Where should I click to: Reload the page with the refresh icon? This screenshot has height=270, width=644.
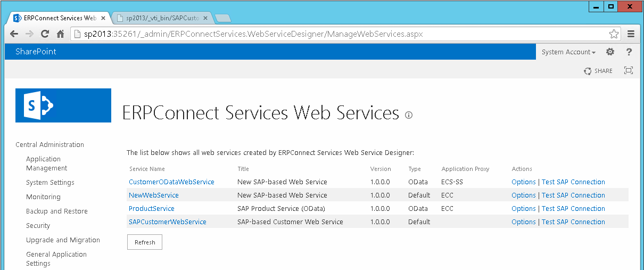pos(45,34)
